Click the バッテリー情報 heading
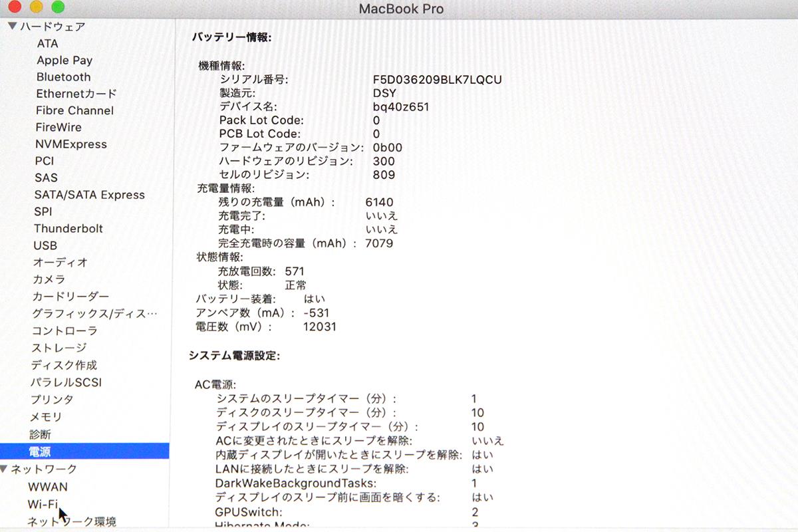Screen dimensions: 798x532 [x=231, y=37]
